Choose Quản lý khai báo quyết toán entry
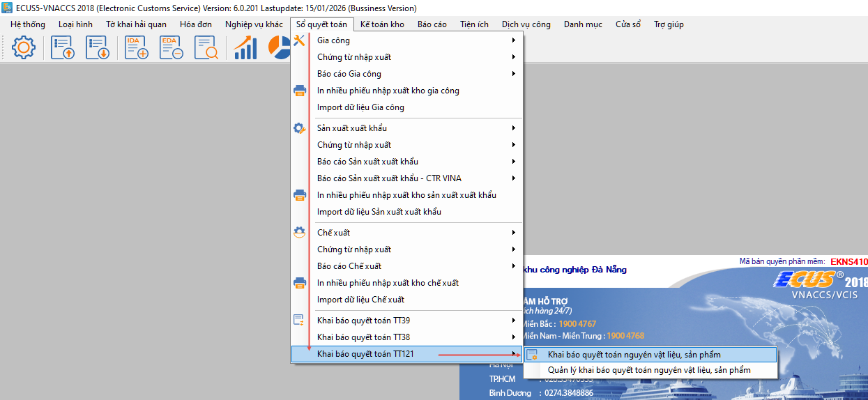Image resolution: width=868 pixels, height=400 pixels. coord(648,370)
